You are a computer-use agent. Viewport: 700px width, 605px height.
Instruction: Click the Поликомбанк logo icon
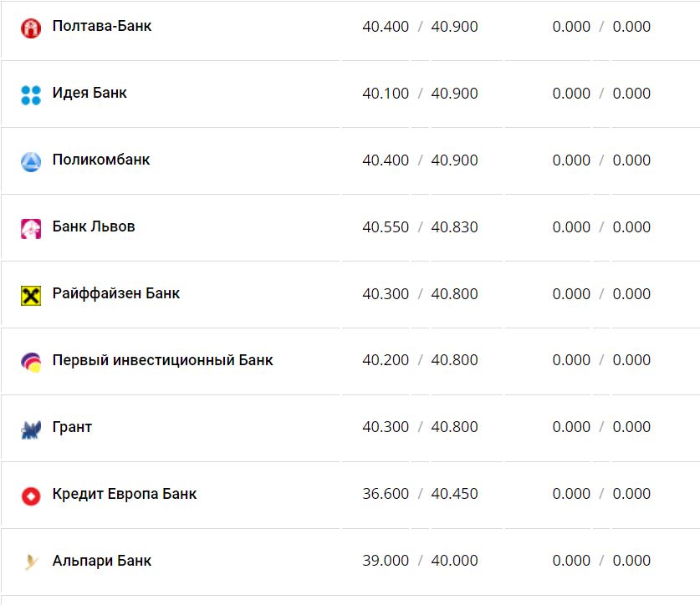point(31,161)
